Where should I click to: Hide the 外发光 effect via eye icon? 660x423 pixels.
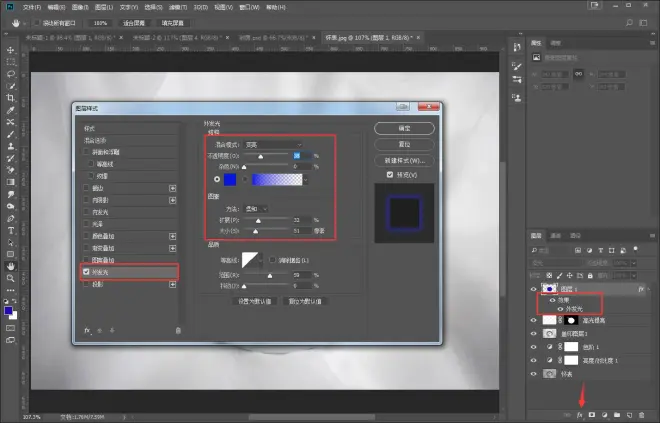[x=560, y=309]
